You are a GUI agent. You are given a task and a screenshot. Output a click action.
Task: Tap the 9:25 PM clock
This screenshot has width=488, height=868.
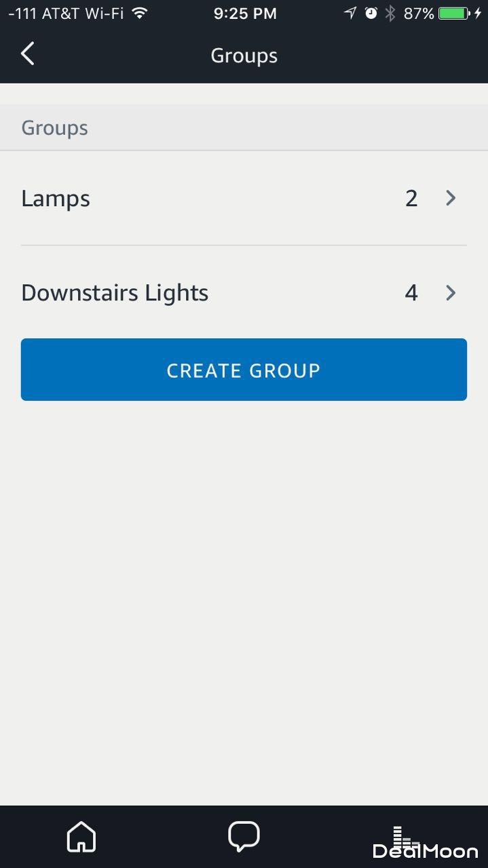click(x=244, y=13)
